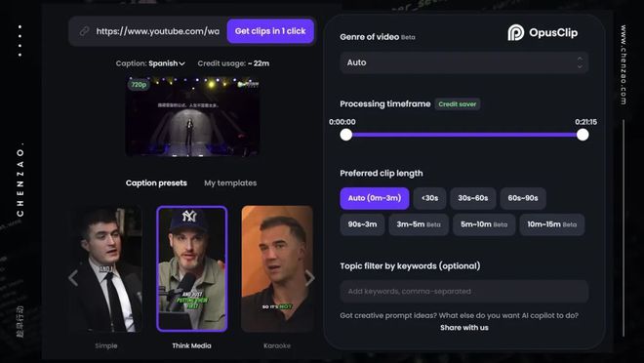Show previous caption presets with left arrow
The width and height of the screenshot is (644, 363).
(73, 278)
